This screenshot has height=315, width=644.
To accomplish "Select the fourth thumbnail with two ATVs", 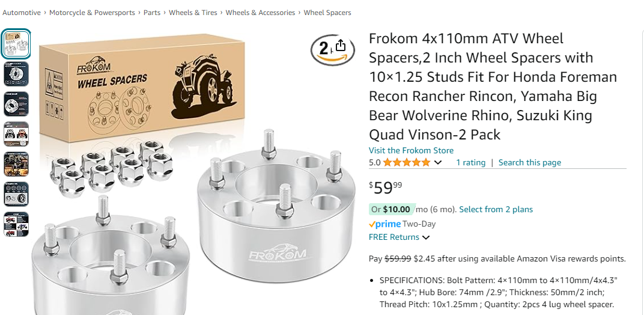I will (x=16, y=134).
